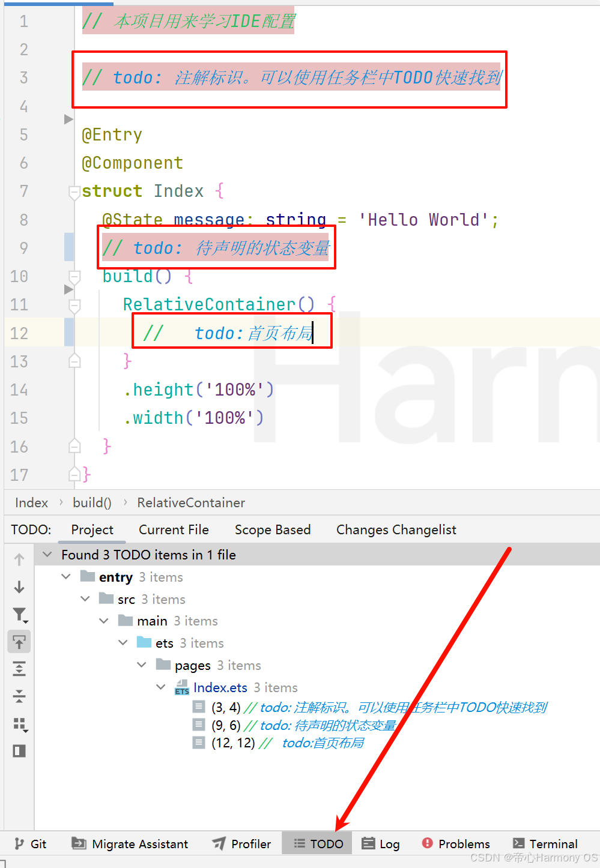Click the .height('100%') code line
600x868 pixels.
pos(199,390)
